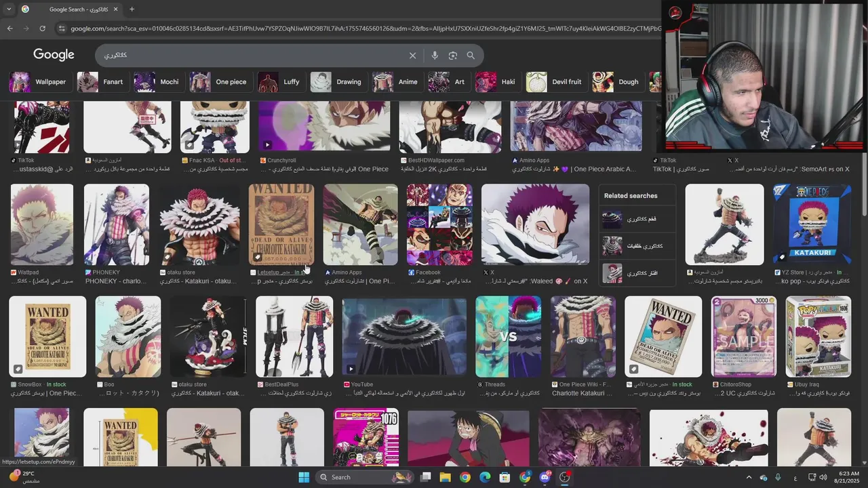The height and width of the screenshot is (488, 868).
Task: Click the 'One Piece Arabic A...' Amino caption
Action: 575,169
